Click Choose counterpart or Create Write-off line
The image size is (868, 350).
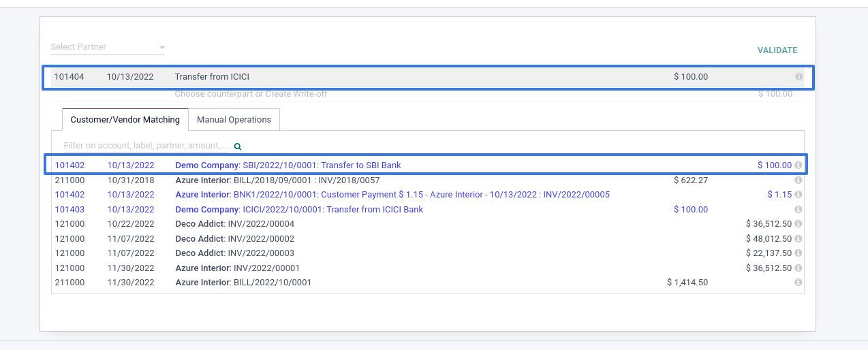point(251,94)
